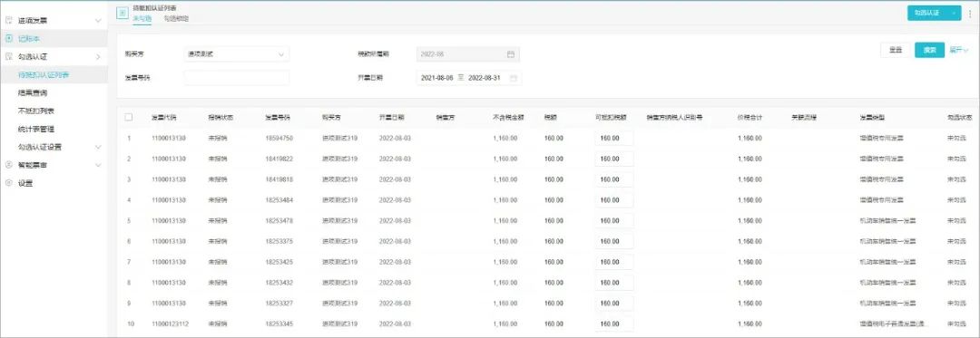The height and width of the screenshot is (338, 980).
Task: Edit 可抵扣税额 input for invoice 18253432
Action: tap(614, 283)
